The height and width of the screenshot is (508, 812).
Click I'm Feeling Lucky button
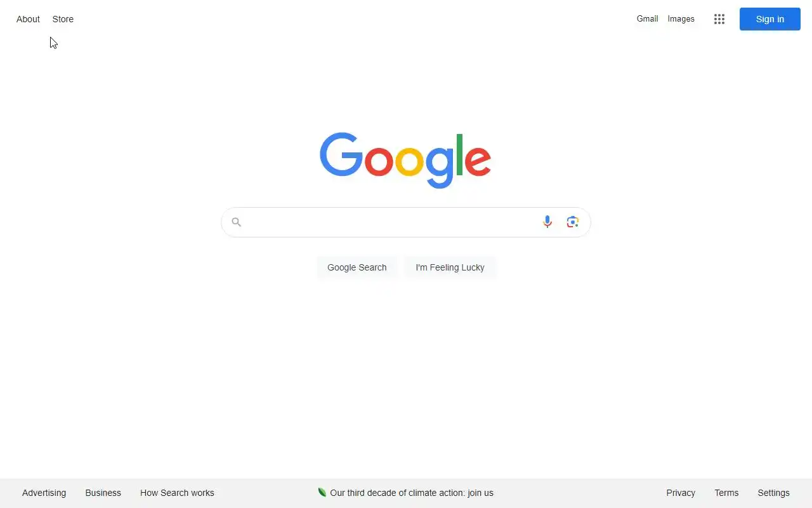(450, 267)
